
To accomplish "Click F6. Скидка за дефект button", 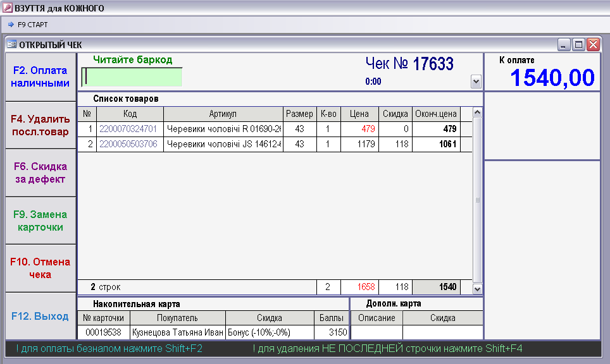I will click(x=40, y=173).
